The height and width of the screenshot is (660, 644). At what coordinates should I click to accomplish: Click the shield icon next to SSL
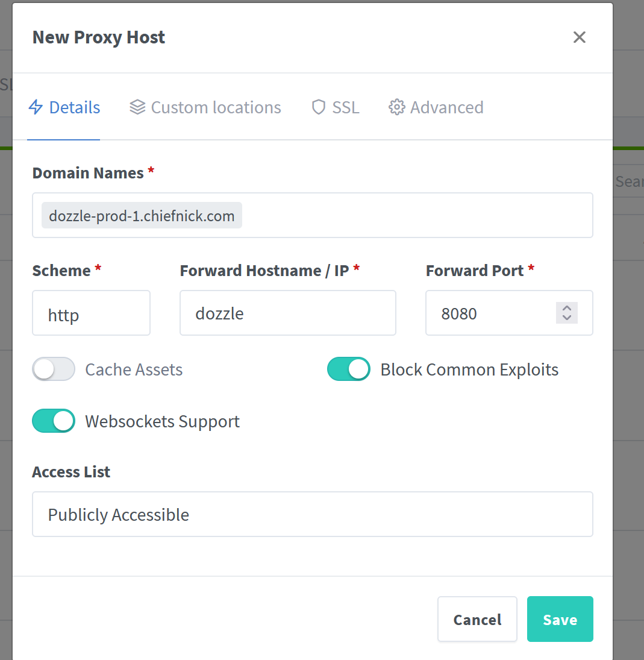coord(318,107)
